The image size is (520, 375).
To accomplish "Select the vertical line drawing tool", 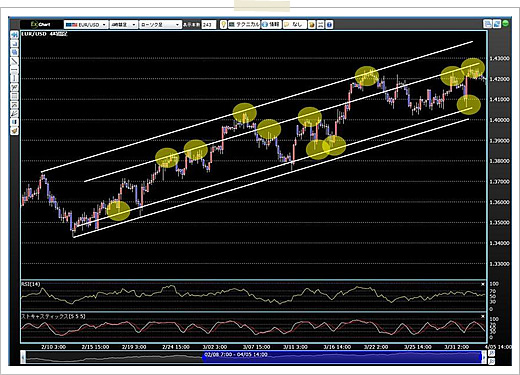I will point(14,79).
